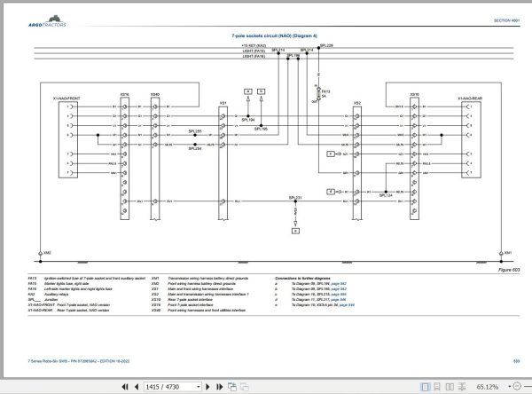Open the page number dropdown
Viewport: 532px width, 394px height.
198,387
